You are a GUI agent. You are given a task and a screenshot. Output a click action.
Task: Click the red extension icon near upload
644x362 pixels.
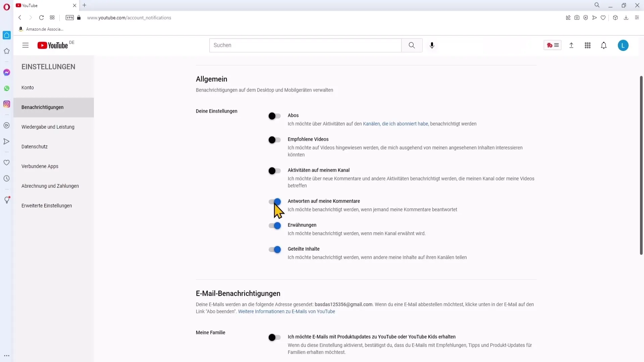(552, 45)
